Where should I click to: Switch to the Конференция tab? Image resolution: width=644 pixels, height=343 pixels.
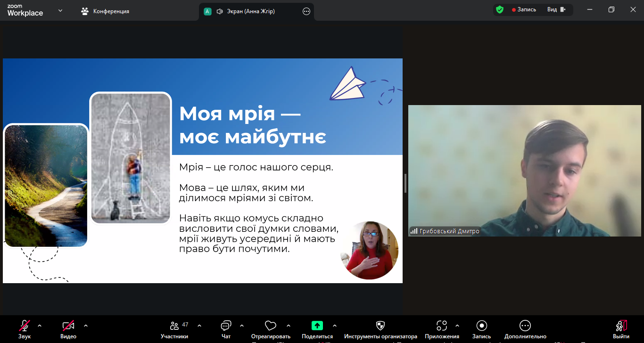(105, 11)
